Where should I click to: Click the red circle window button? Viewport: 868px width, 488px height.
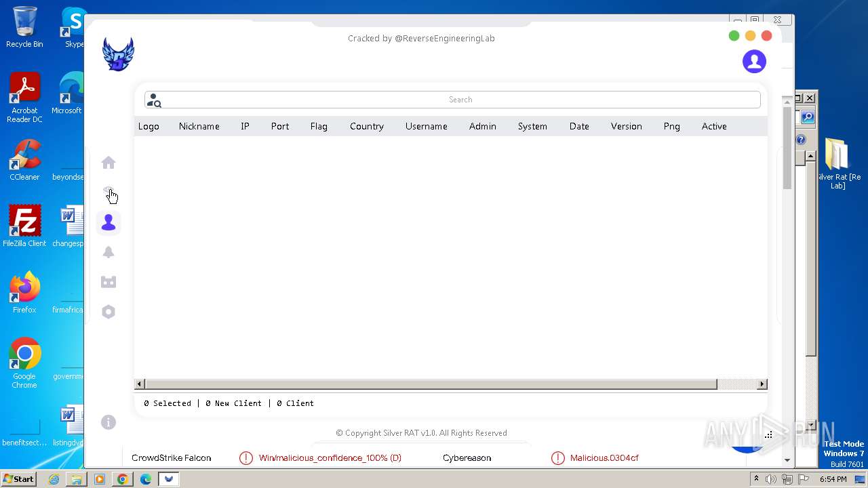(x=766, y=36)
